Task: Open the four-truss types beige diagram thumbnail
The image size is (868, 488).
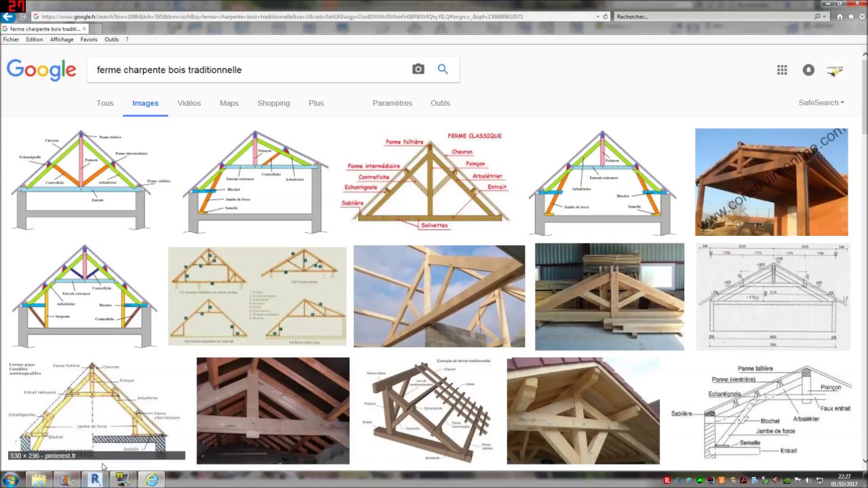Action: click(x=257, y=296)
